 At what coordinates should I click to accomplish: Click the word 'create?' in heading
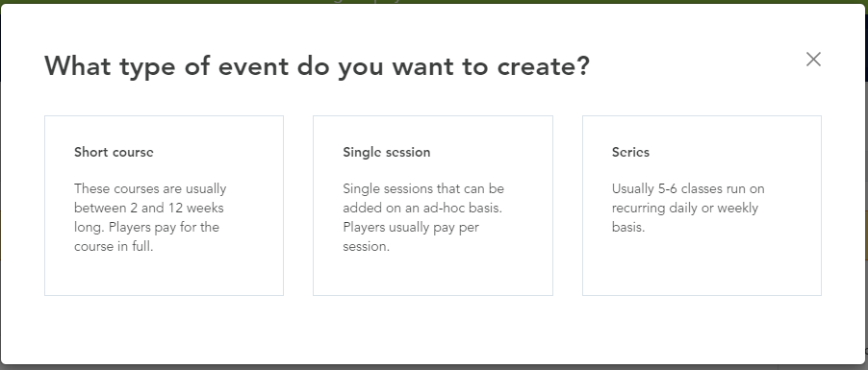(x=544, y=66)
